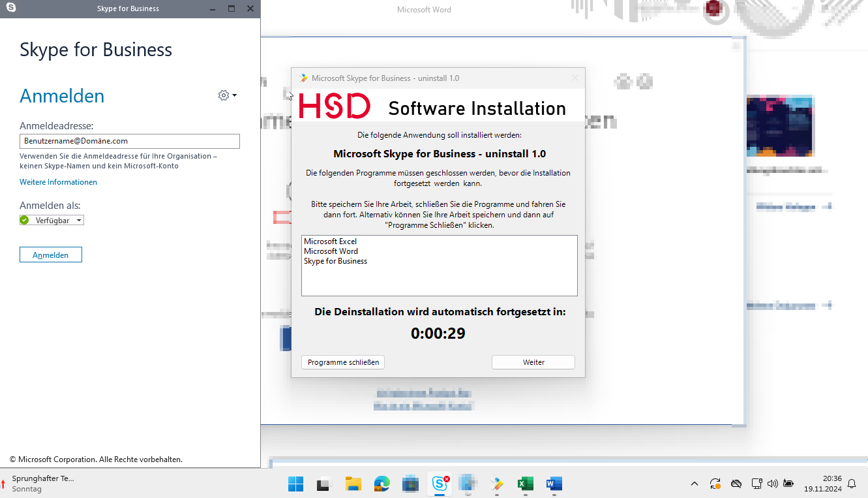
Task: Click the Skype logo icon in title bar
Action: click(x=10, y=8)
